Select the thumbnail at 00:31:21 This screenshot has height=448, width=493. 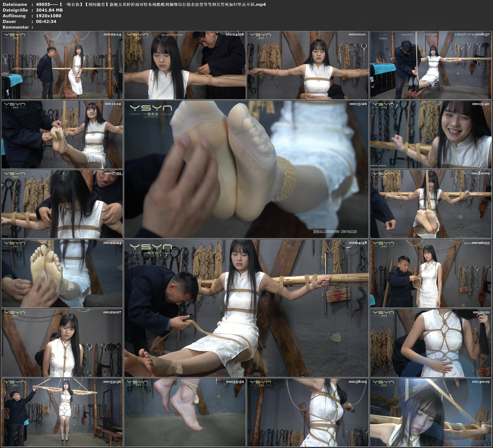431,343
